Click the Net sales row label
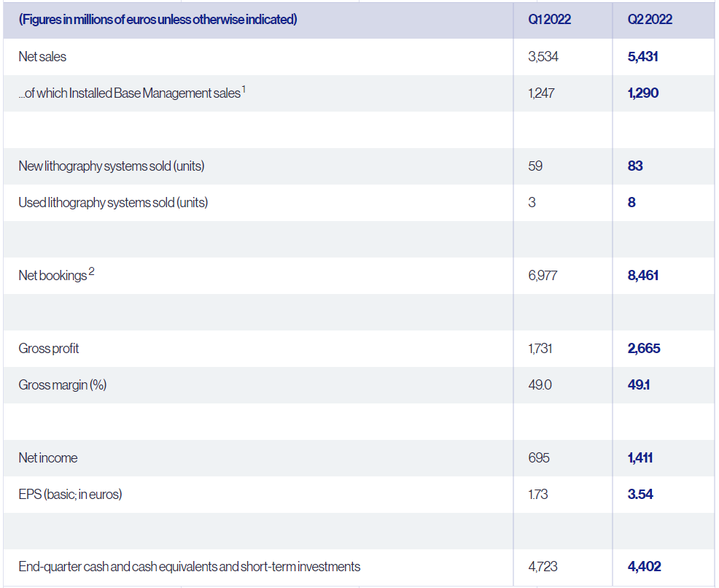Image resolution: width=719 pixels, height=588 pixels. click(42, 56)
